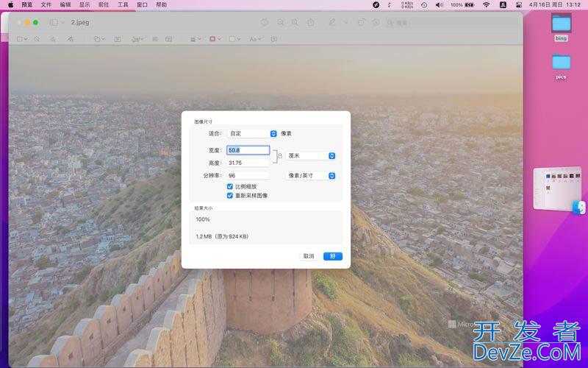Screen dimensions: 588x368
Task: Open the 帮助 menu
Action: 161,5
